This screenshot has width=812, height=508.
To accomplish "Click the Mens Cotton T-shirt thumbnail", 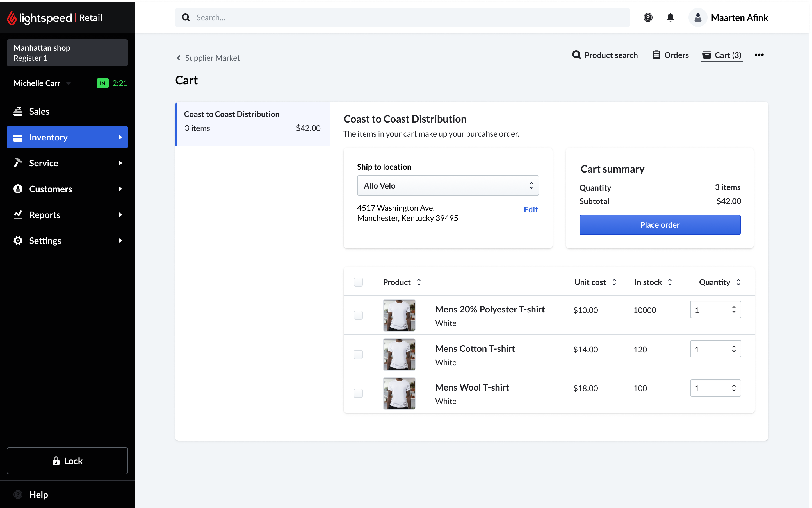I will point(399,355).
